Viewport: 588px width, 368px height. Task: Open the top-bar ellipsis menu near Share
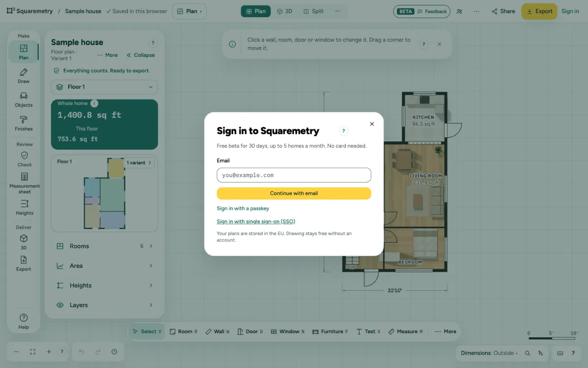pyautogui.click(x=476, y=11)
